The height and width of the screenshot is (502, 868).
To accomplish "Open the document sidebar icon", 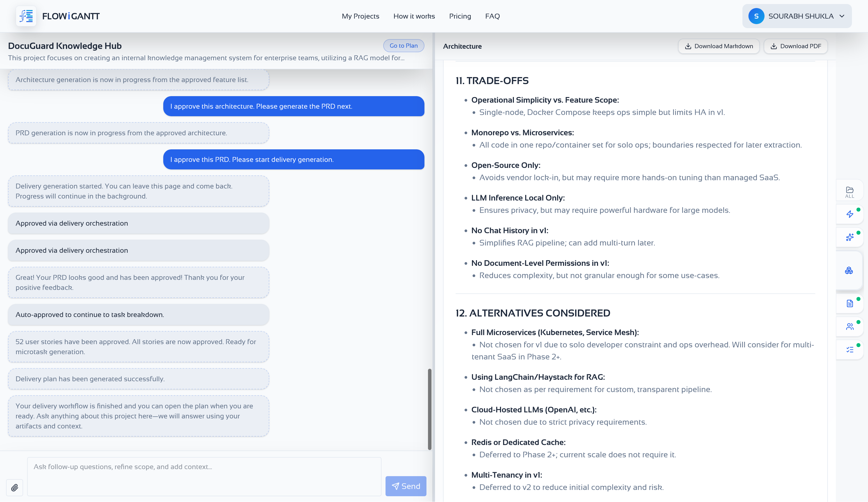I will click(x=850, y=303).
